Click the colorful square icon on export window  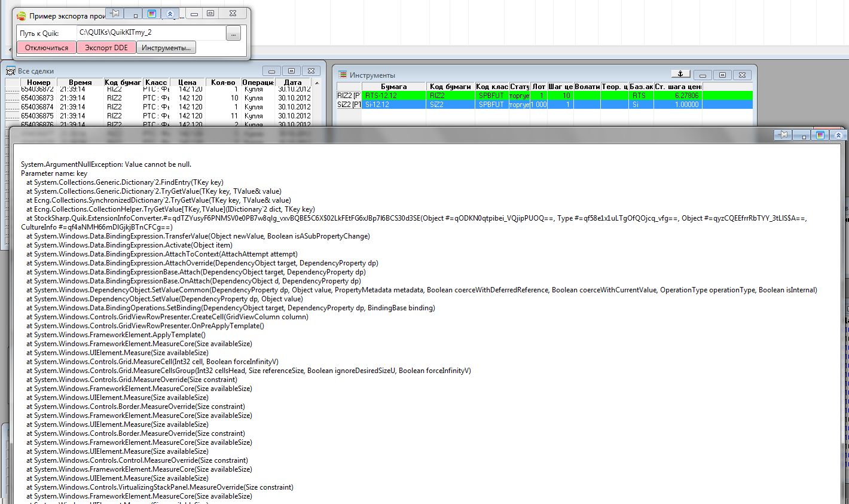(152, 13)
